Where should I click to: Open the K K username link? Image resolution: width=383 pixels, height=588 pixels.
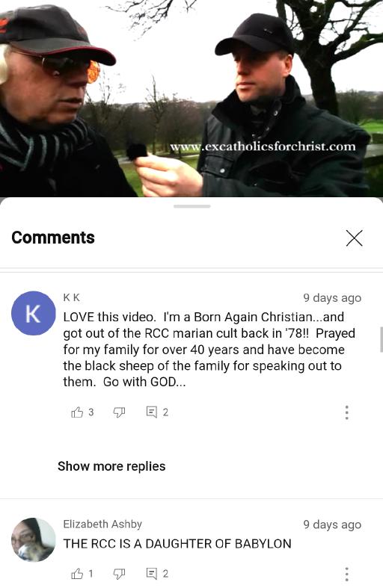71,298
